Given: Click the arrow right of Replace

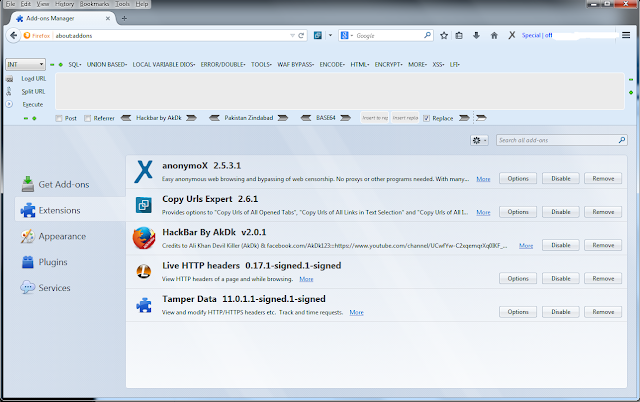Looking at the screenshot, I should click(464, 118).
